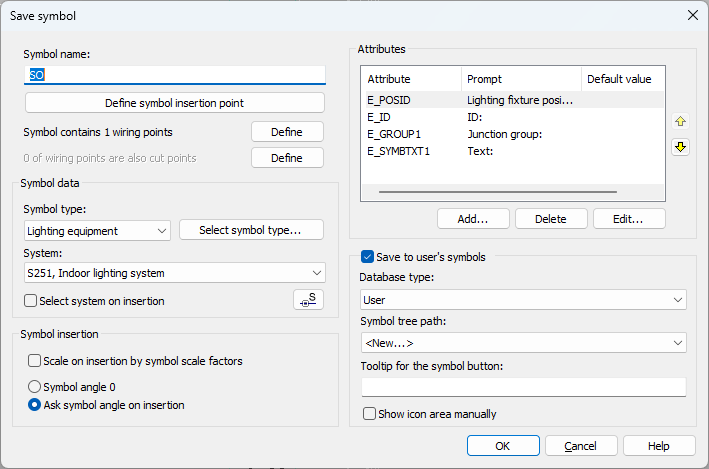Click the move attribute down arrow icon
The height and width of the screenshot is (469, 709).
tap(680, 147)
